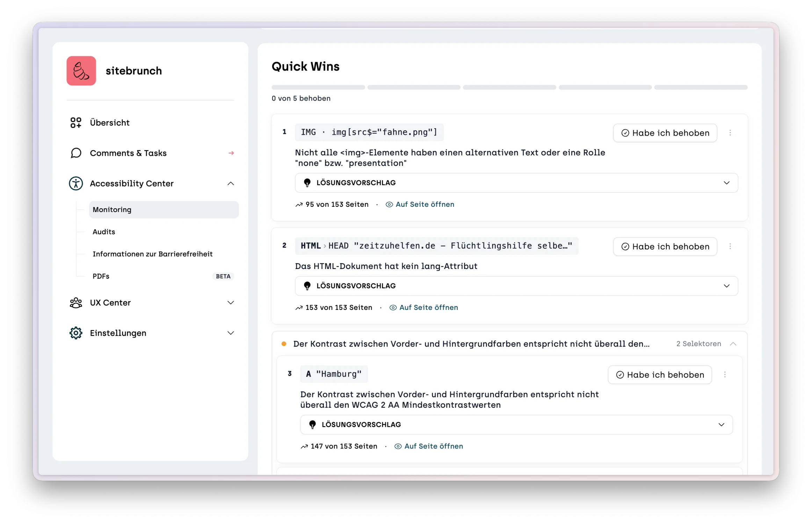Screen dimensions: 812x524
Task: Click the Accessibility Center person icon
Action: pos(75,183)
